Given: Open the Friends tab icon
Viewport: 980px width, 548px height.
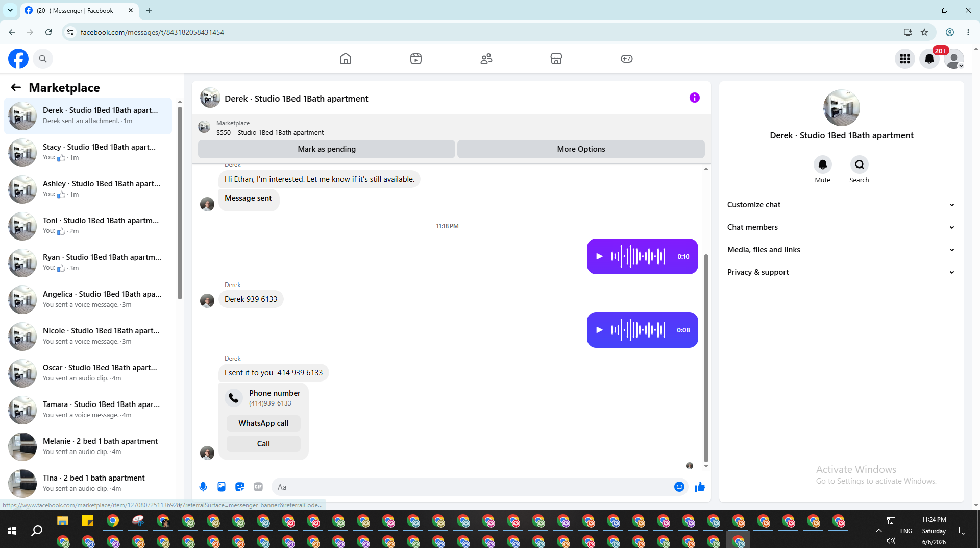Looking at the screenshot, I should pyautogui.click(x=486, y=59).
